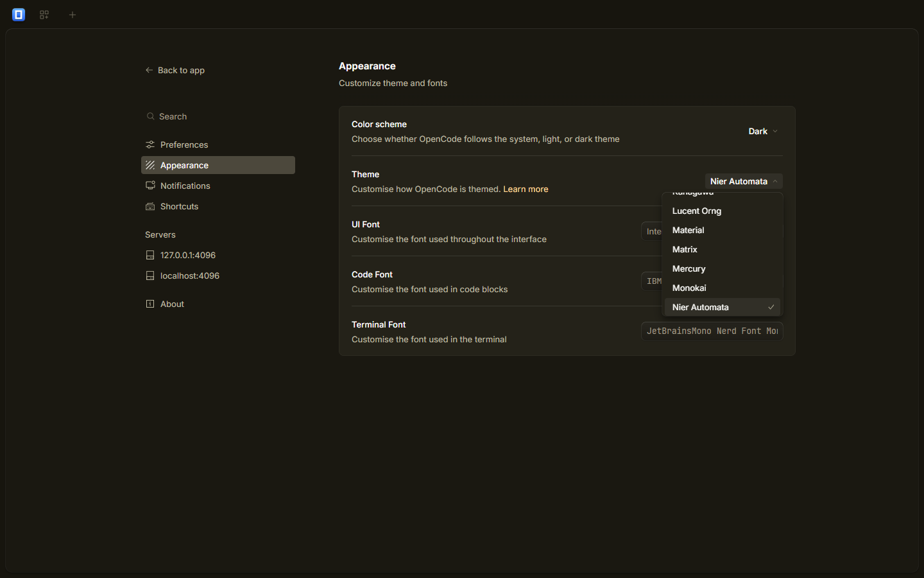924x578 pixels.
Task: Go to Back to app
Action: coord(175,70)
